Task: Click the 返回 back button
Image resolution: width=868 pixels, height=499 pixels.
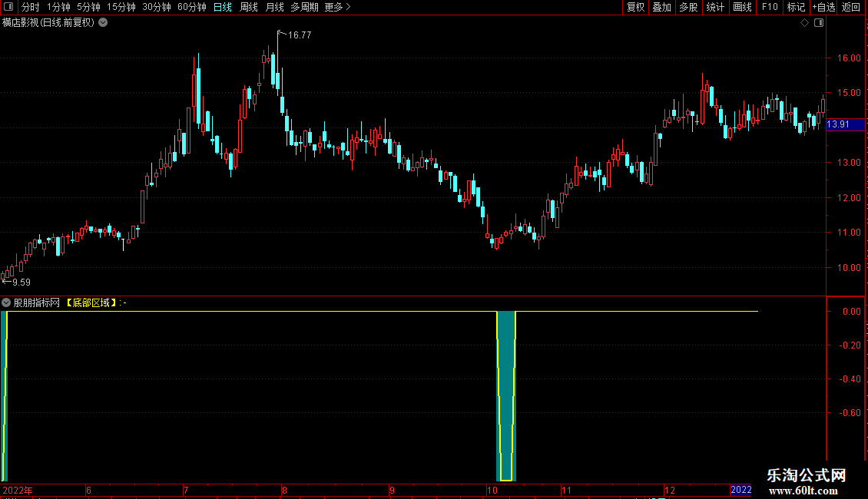Action: [x=851, y=7]
